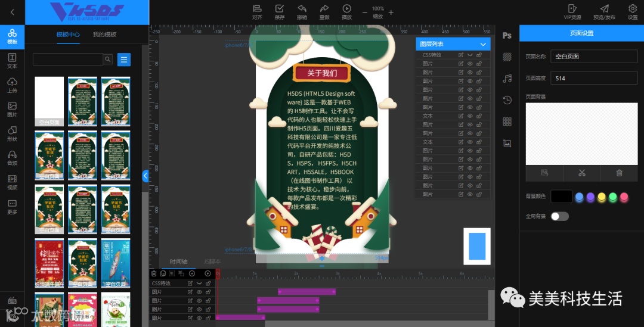This screenshot has width=644, height=327.
Task: Open the history clock panel icon
Action: tap(507, 99)
